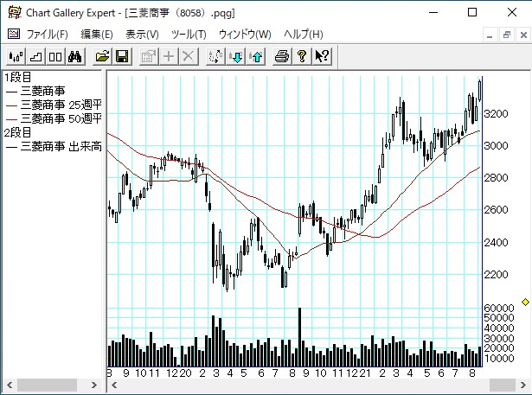
Task: Click the candlestick chart toolbar icon
Action: pos(16,57)
